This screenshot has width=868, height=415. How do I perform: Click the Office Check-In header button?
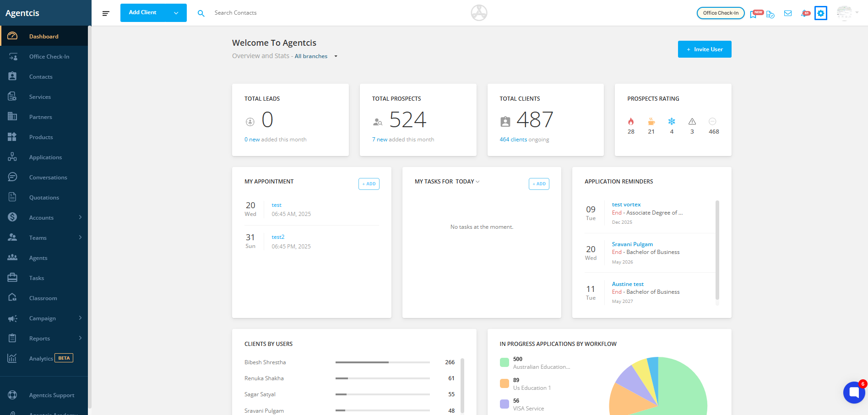coord(721,13)
